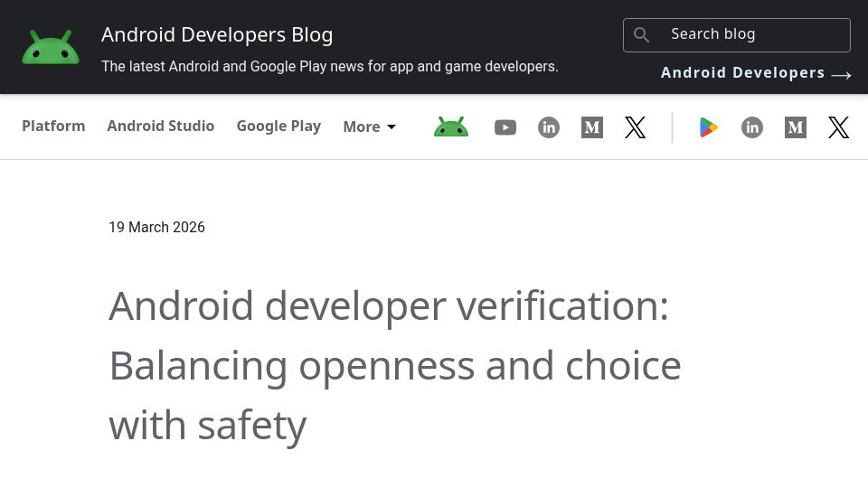The height and width of the screenshot is (488, 868).
Task: Click the search magnifier icon
Action: coord(641,35)
